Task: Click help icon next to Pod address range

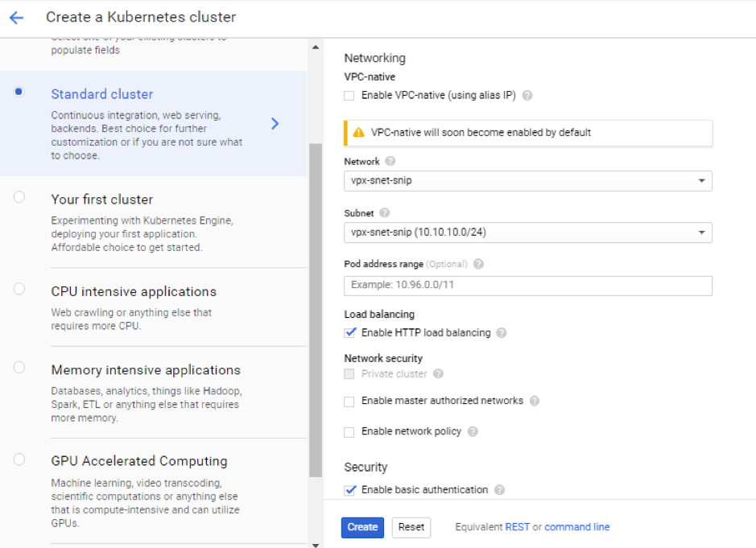Action: pyautogui.click(x=479, y=264)
